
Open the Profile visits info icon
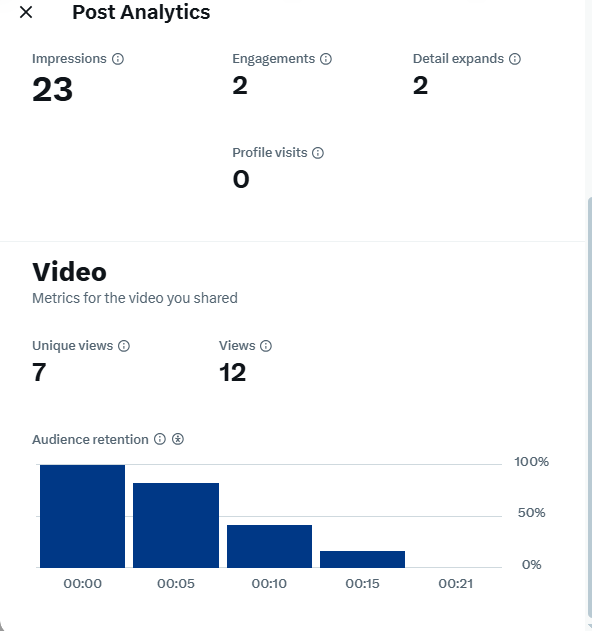[x=318, y=153]
